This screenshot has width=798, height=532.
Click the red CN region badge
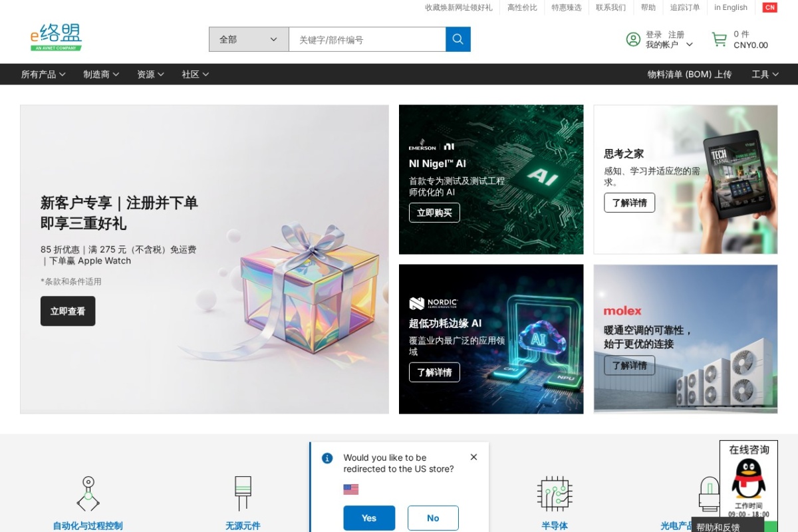coord(770,7)
